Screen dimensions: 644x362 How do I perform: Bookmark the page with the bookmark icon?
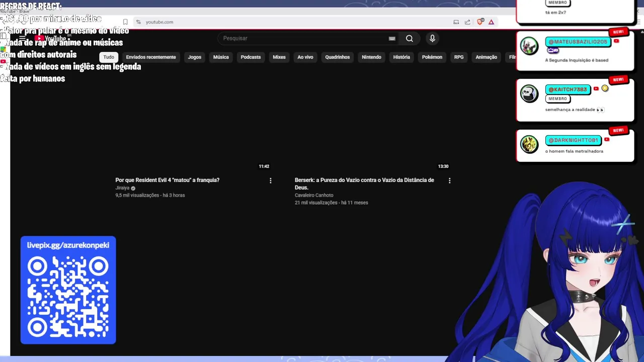tap(125, 22)
